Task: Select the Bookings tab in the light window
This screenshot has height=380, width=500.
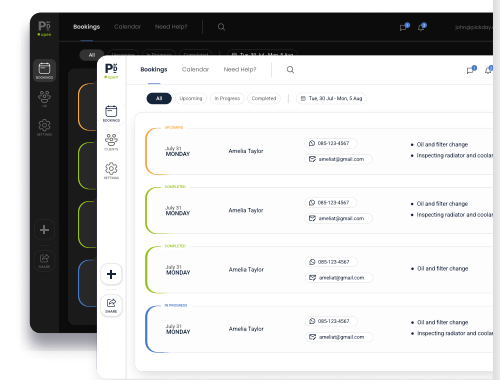Action: click(x=154, y=69)
